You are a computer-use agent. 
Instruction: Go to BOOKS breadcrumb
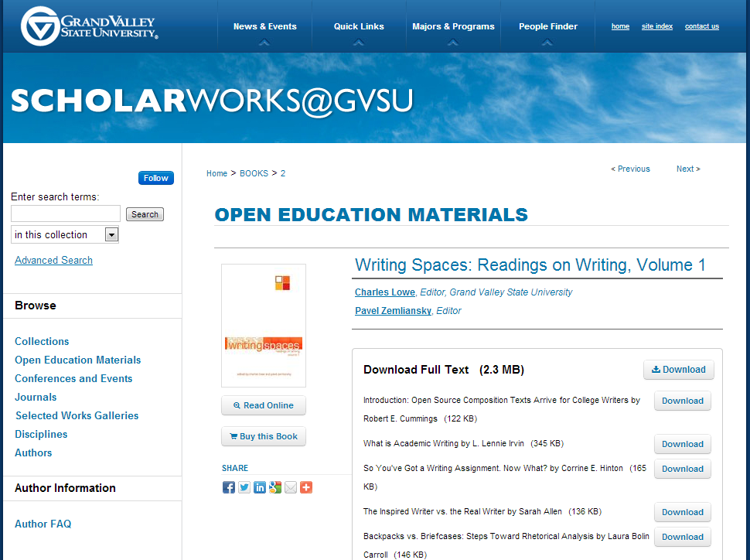click(254, 173)
